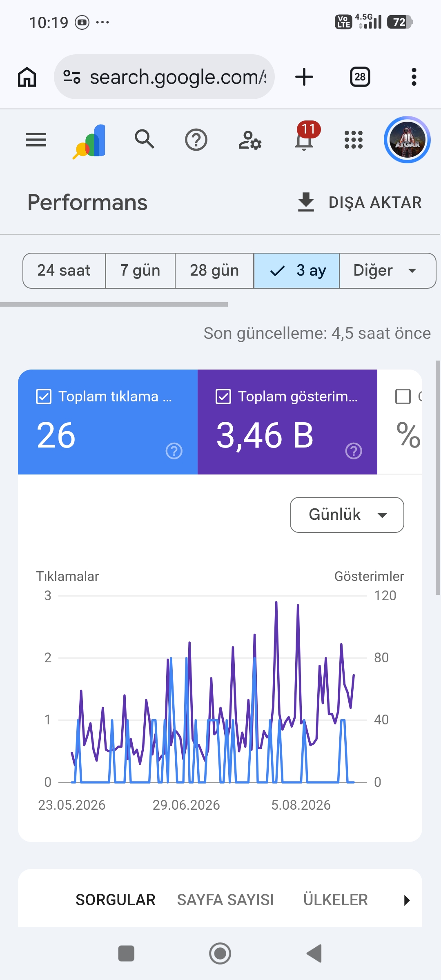Viewport: 441px width, 980px height.
Task: Open the Google apps grid icon
Action: [x=354, y=140]
